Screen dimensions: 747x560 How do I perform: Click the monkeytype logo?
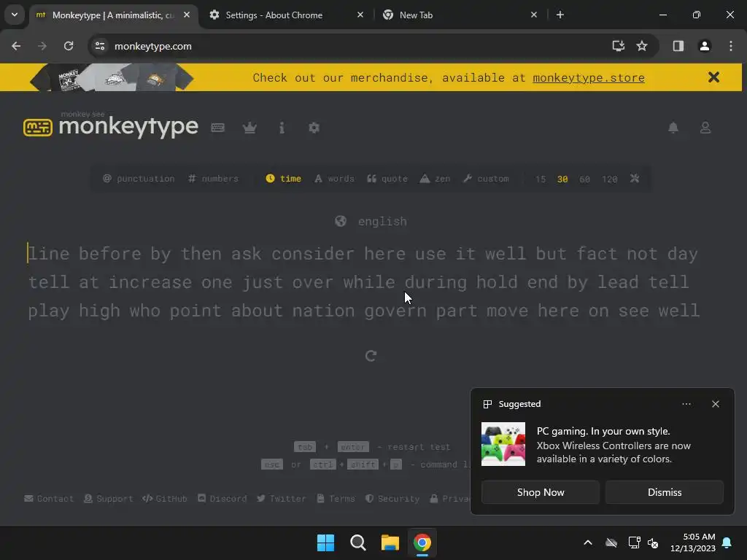coord(111,125)
